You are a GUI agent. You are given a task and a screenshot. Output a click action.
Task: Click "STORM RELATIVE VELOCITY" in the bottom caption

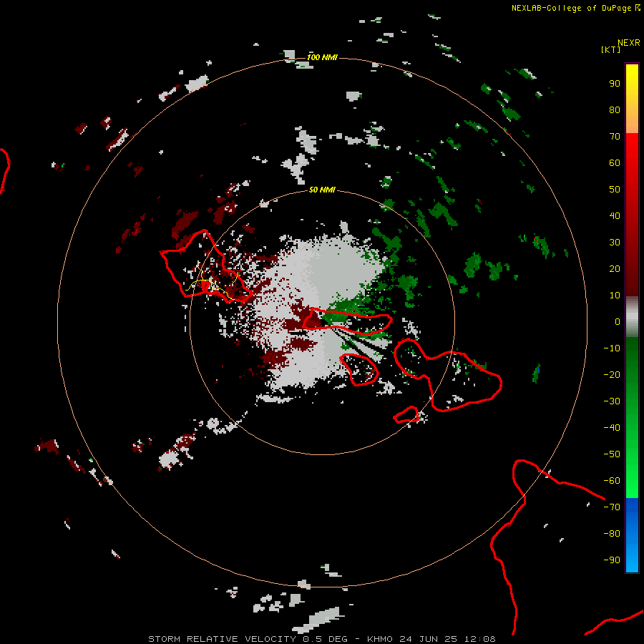223,639
